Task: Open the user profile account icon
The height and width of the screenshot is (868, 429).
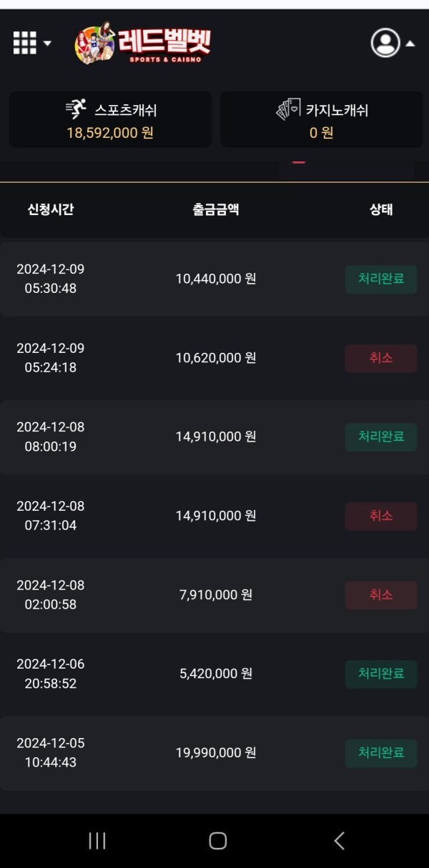Action: click(x=385, y=44)
